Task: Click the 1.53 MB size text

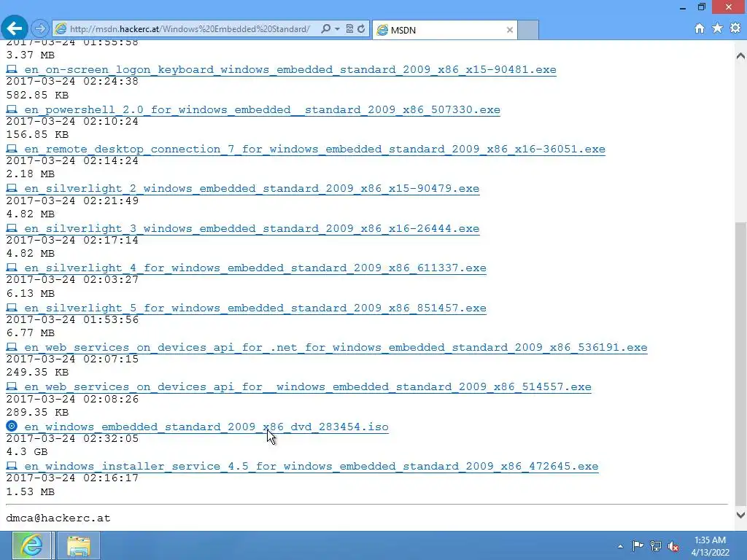Action: pyautogui.click(x=31, y=491)
